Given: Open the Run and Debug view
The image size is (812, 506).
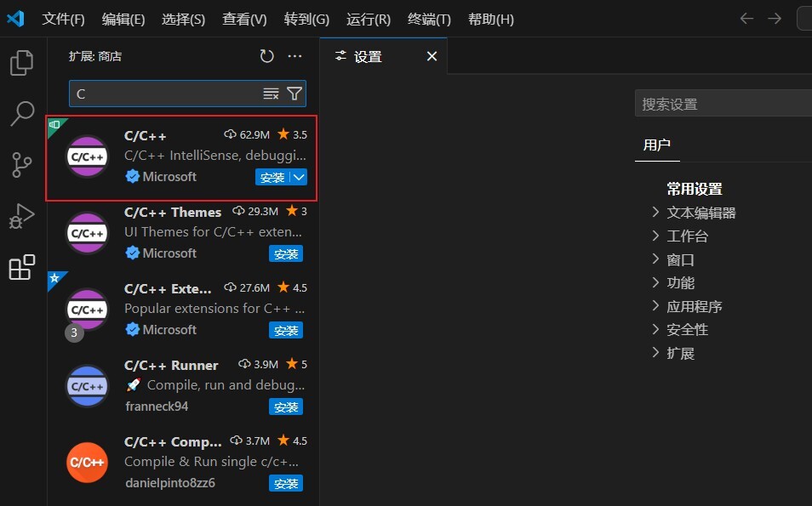Looking at the screenshot, I should (x=22, y=216).
